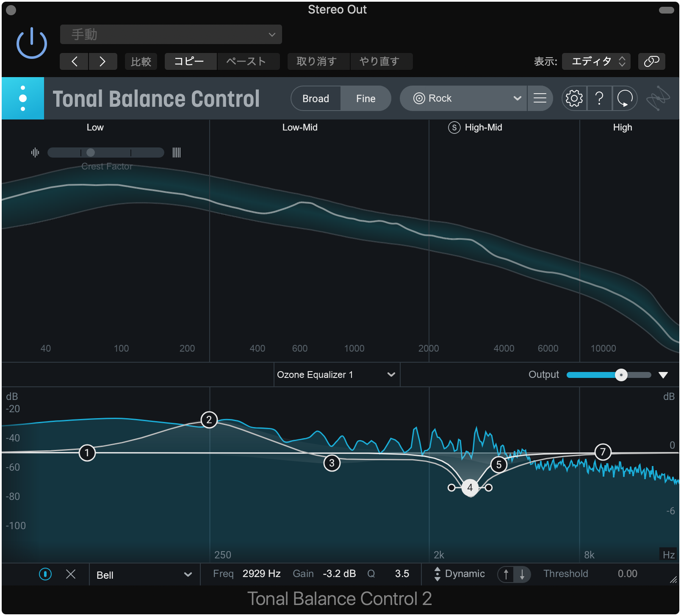
Task: Open the three-dot plugin menu icon
Action: 23,98
